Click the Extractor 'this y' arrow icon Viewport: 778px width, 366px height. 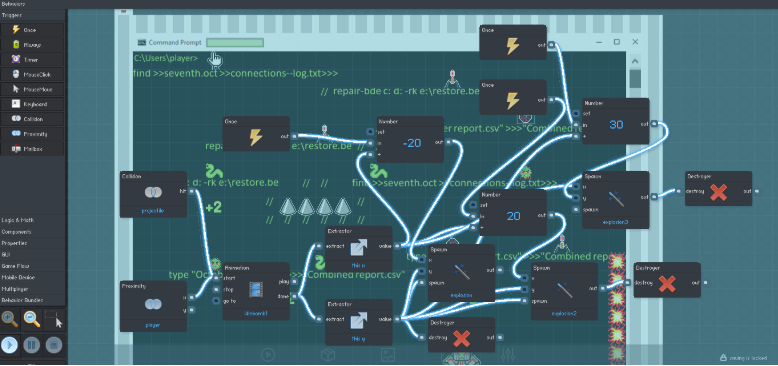[x=358, y=320]
